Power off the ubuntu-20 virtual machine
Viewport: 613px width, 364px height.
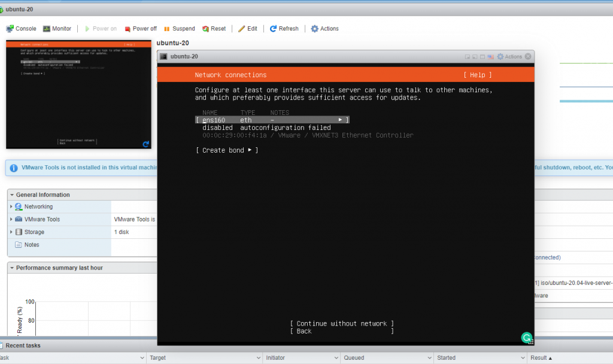(x=140, y=28)
